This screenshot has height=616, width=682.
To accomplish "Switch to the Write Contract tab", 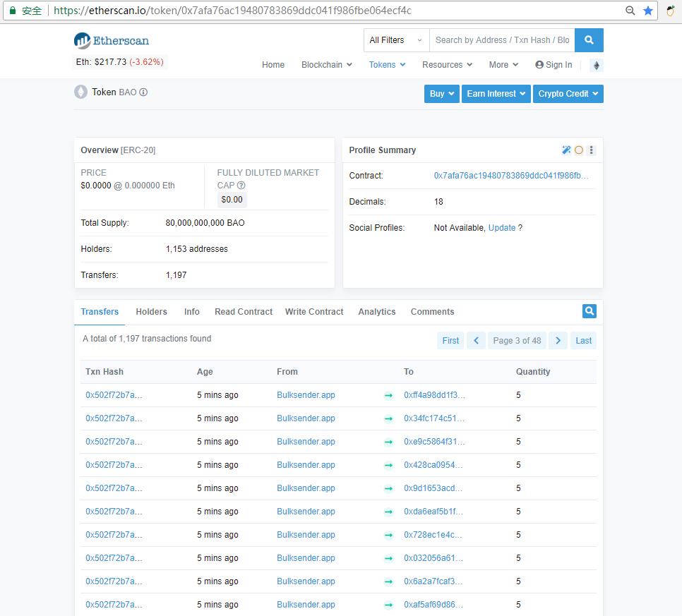I will (314, 312).
